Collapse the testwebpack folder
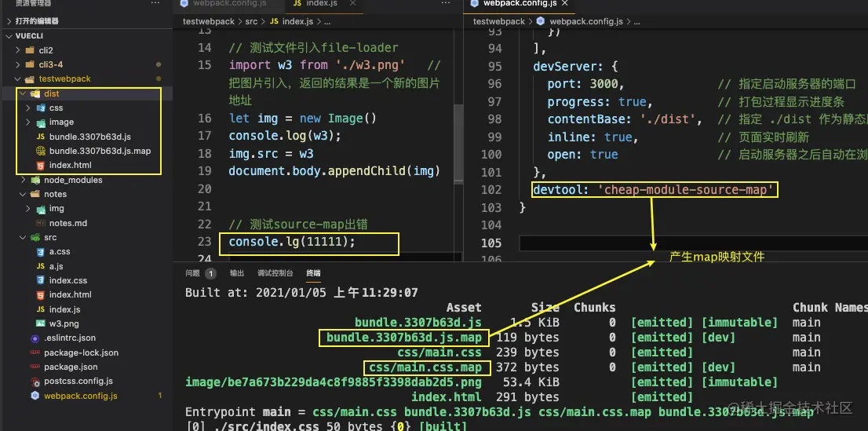Viewport: 868px width, 431px height. click(x=18, y=79)
